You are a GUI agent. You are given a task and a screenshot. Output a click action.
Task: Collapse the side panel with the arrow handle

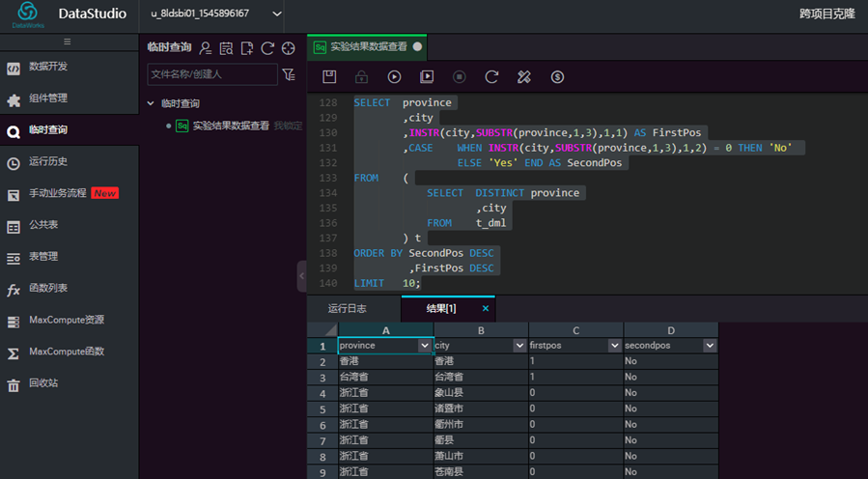[301, 276]
